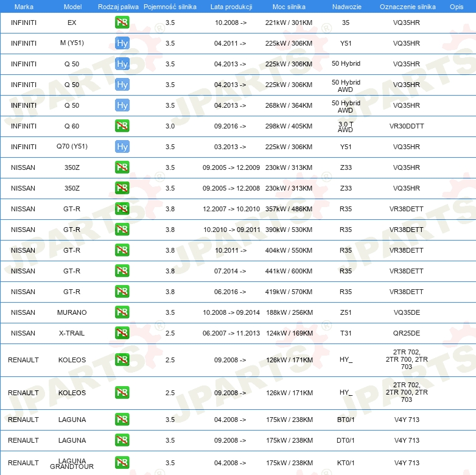Click the Marka column header

point(23,6)
